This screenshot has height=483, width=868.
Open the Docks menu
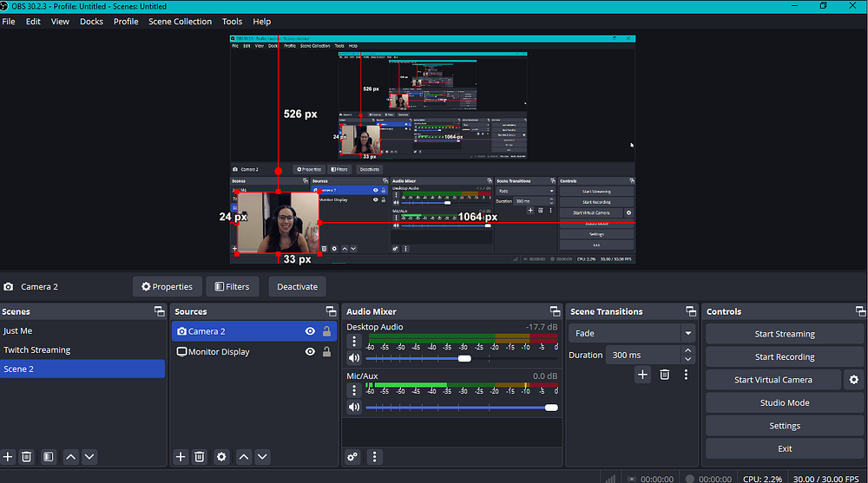[91, 22]
